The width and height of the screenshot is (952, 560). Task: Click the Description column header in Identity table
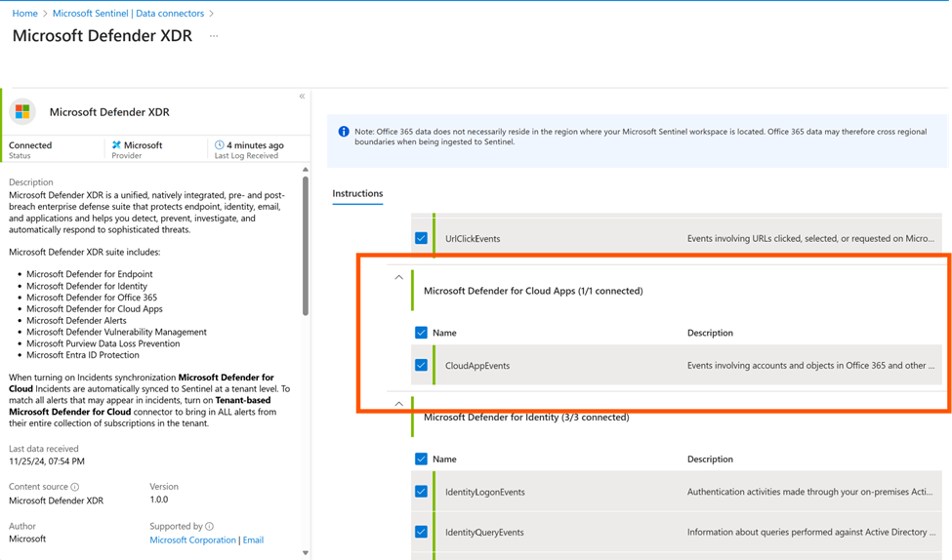pos(710,459)
